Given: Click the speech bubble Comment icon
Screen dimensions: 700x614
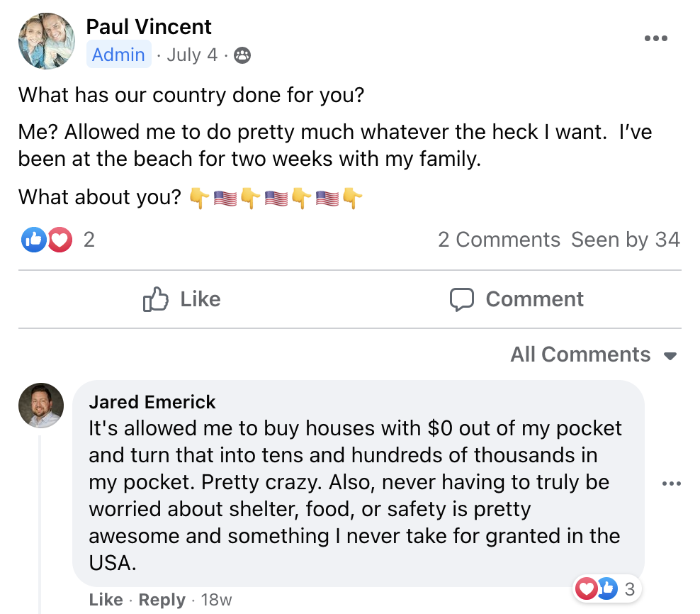Looking at the screenshot, I should click(x=462, y=299).
